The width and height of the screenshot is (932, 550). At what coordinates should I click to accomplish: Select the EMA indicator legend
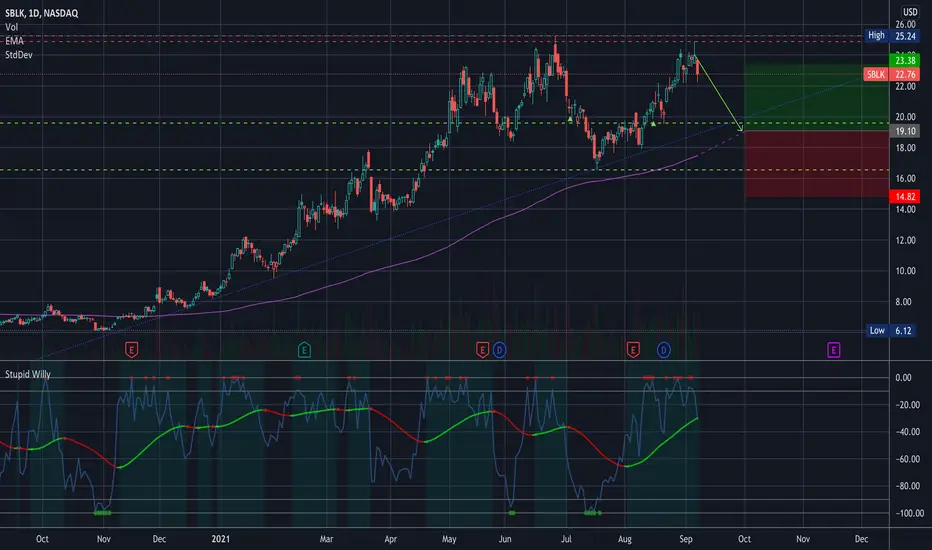coord(14,40)
